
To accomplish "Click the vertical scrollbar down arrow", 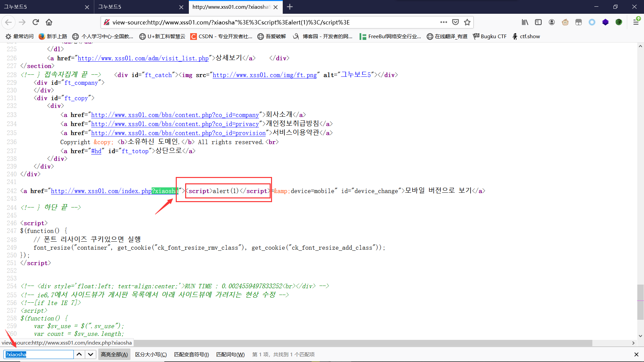I will point(640,336).
